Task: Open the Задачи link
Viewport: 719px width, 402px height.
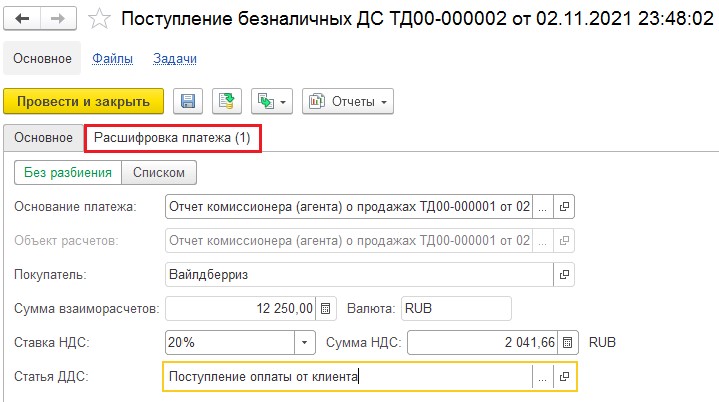Action: tap(175, 59)
